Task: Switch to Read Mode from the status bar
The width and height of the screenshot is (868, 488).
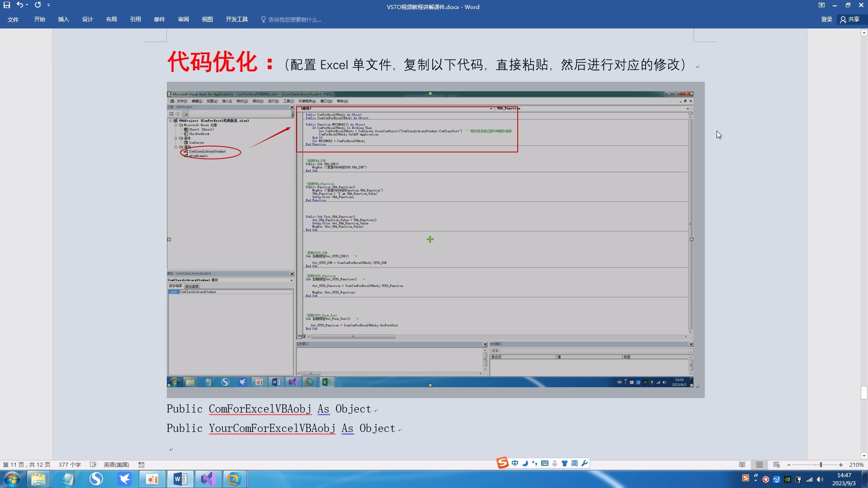Action: click(742, 465)
